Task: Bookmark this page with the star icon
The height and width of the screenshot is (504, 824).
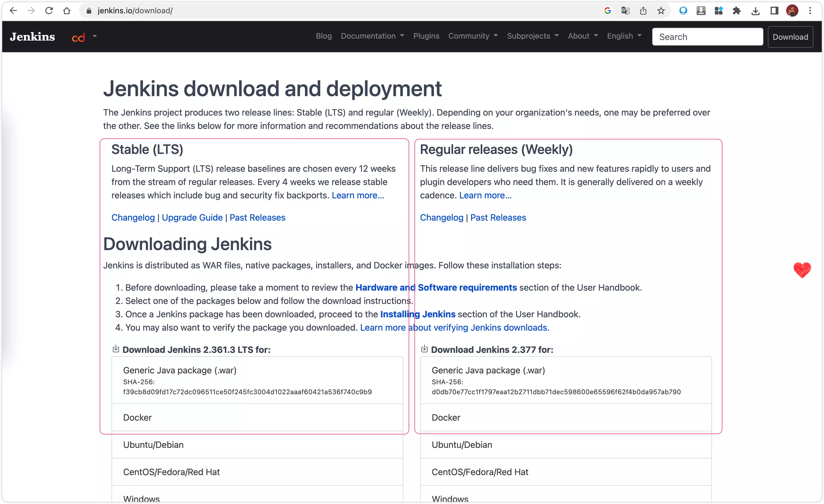Action: point(661,11)
